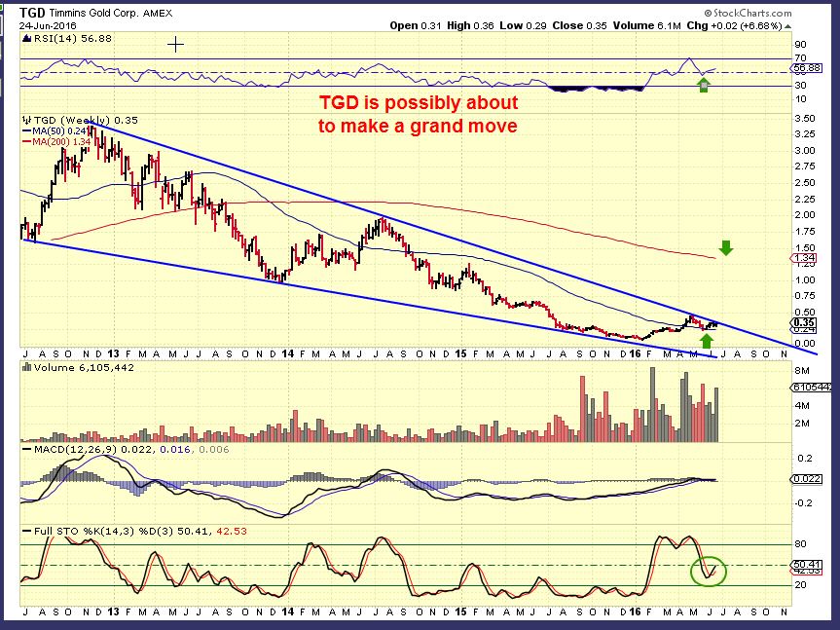Click the 2.25 price axis label
The image size is (840, 630).
pyautogui.click(x=805, y=200)
